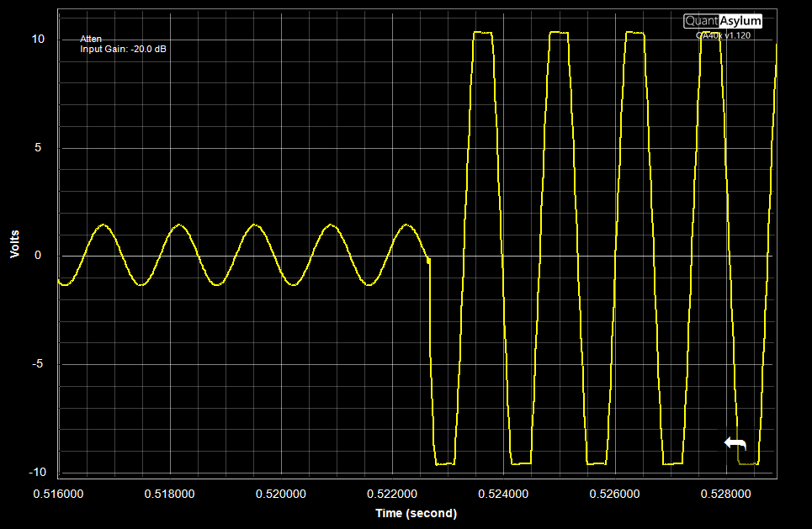The width and height of the screenshot is (812, 529).
Task: Click the x-axis label '0.516000'
Action: click(x=59, y=495)
